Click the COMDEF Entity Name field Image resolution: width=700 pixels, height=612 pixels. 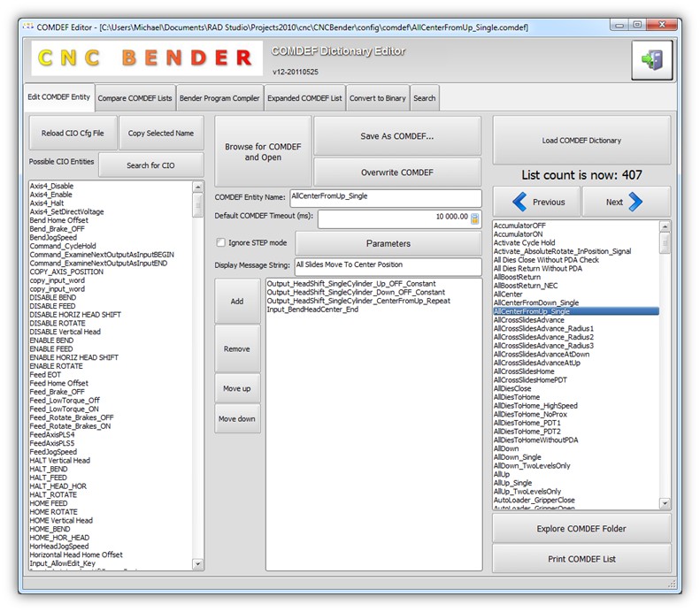[385, 197]
